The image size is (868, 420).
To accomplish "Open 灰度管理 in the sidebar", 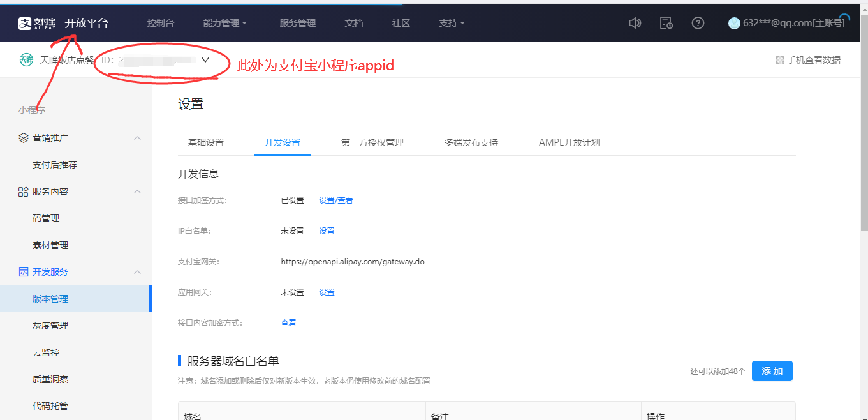I will pyautogui.click(x=50, y=326).
